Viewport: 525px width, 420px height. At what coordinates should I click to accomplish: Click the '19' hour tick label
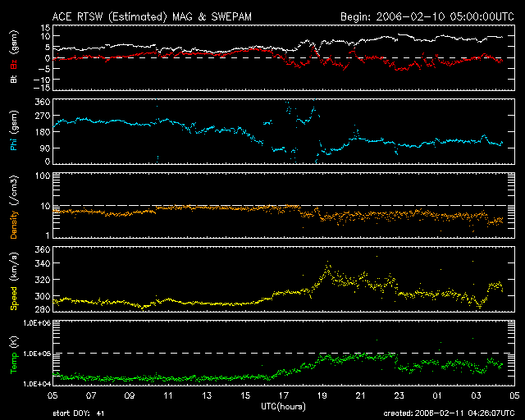(322, 395)
